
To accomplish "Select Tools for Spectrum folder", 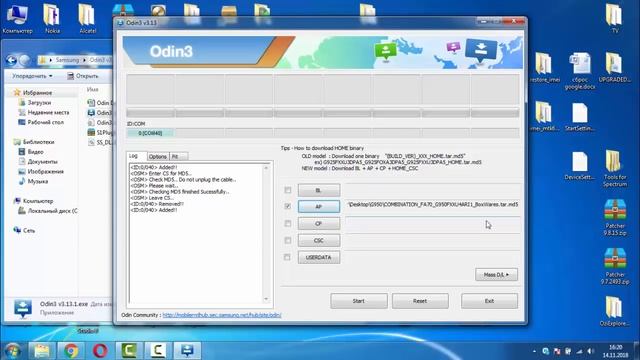I will (615, 169).
